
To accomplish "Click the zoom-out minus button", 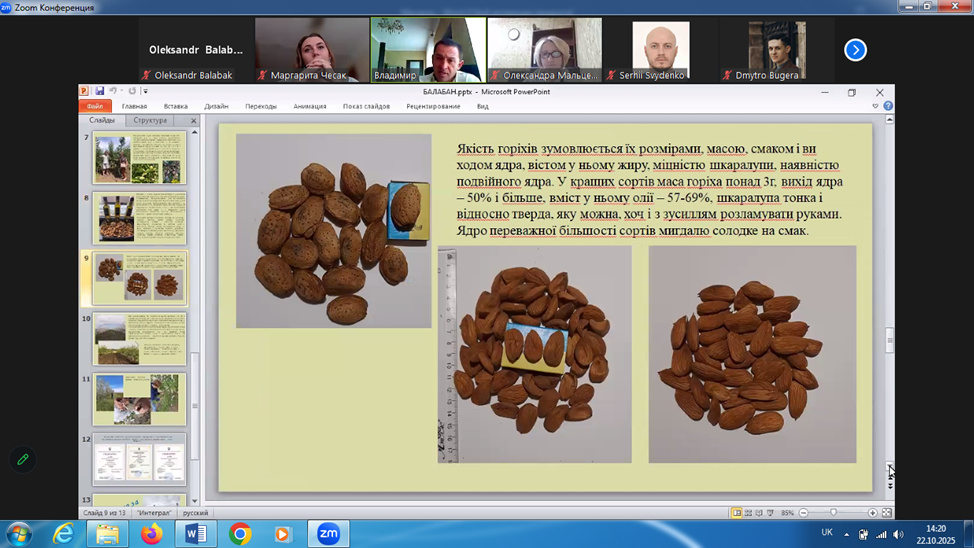I will click(x=803, y=513).
